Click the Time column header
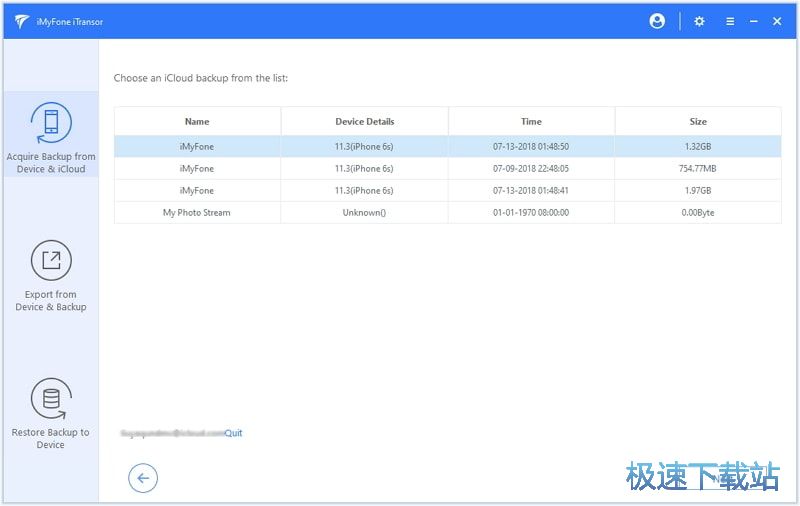 [x=531, y=121]
